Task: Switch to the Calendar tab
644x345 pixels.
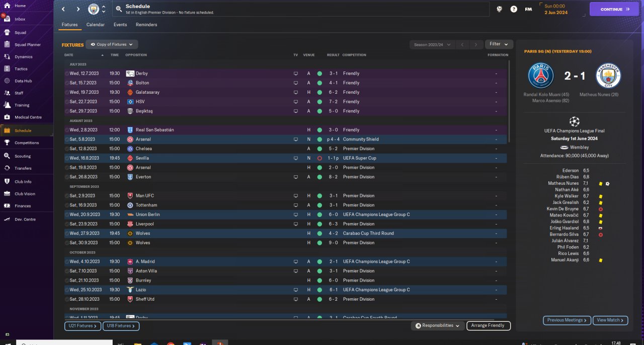Action: (96, 25)
